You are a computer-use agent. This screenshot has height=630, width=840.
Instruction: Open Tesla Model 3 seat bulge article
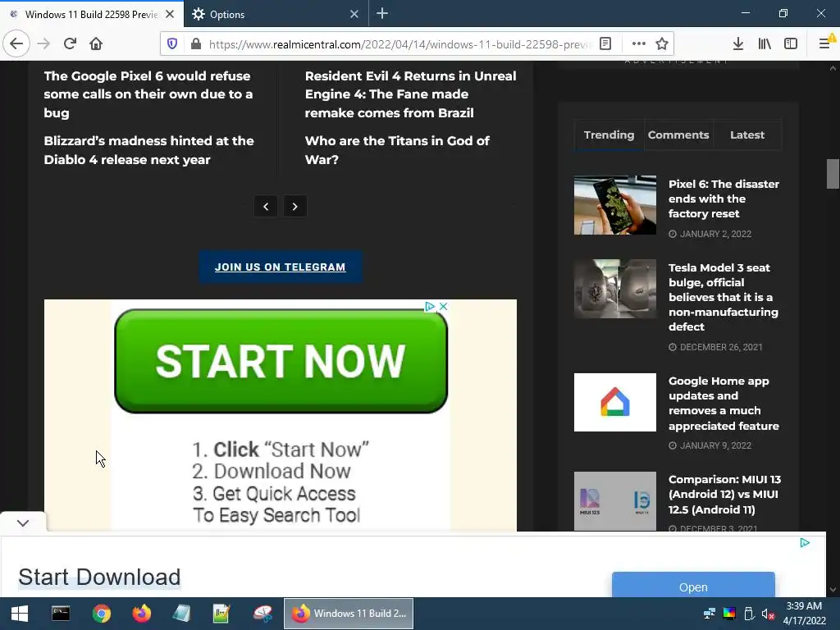(724, 297)
